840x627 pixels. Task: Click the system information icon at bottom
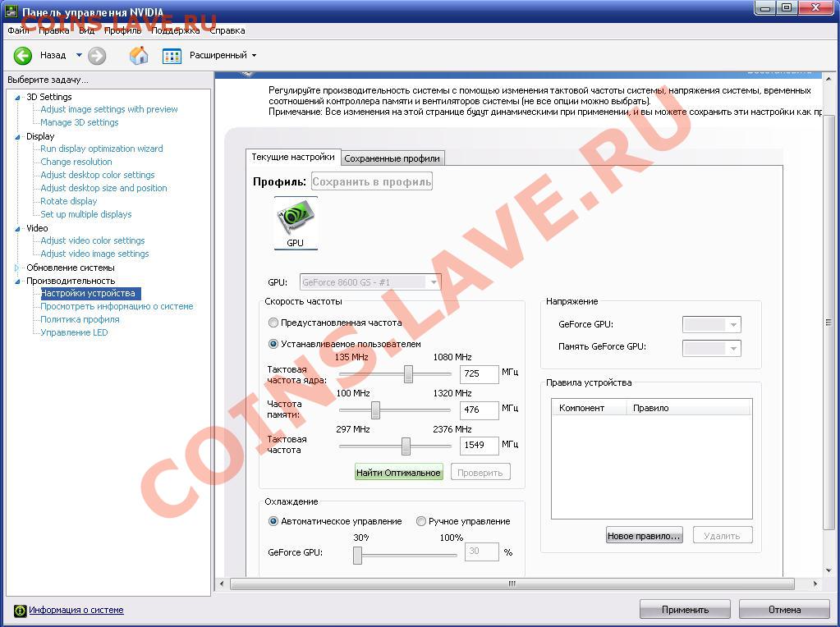(20, 611)
